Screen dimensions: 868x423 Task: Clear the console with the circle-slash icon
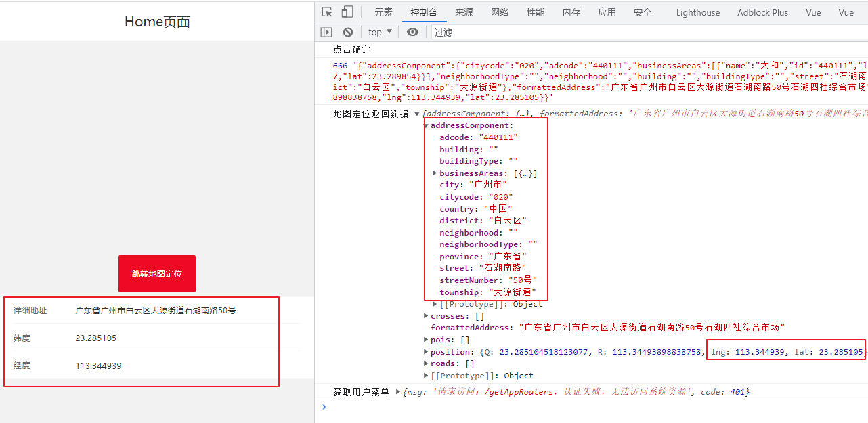(347, 32)
